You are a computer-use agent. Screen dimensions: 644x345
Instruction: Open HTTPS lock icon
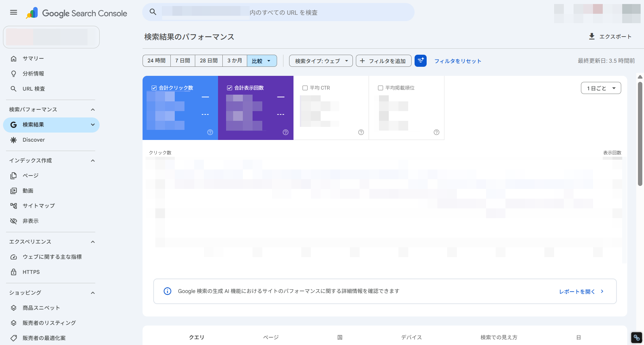tap(13, 272)
